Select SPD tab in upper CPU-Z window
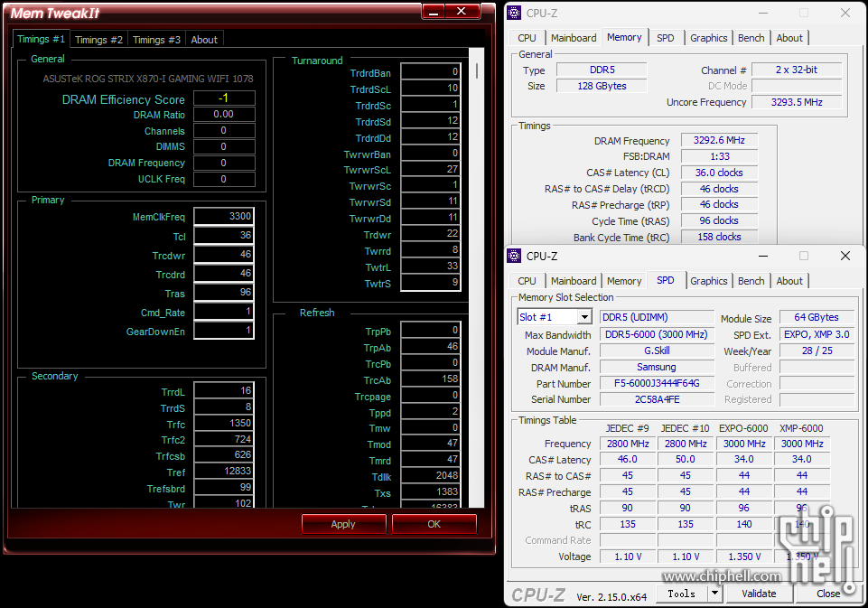This screenshot has width=868, height=608. coord(666,38)
